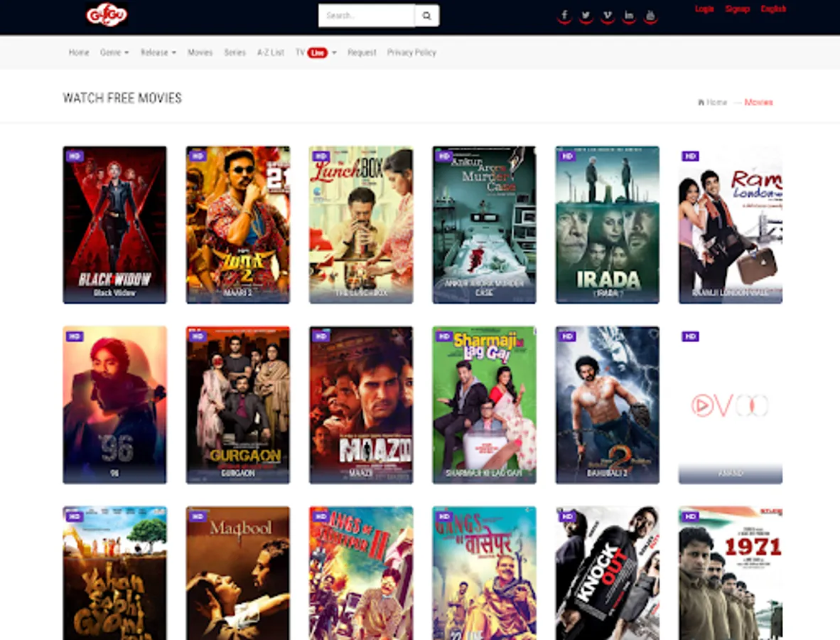Open the Vimeo social icon
The width and height of the screenshot is (840, 640).
[x=608, y=16]
